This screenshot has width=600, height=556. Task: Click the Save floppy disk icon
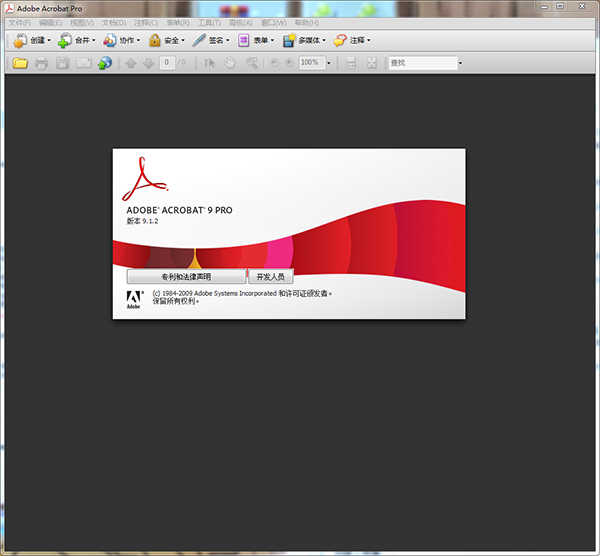click(x=62, y=63)
